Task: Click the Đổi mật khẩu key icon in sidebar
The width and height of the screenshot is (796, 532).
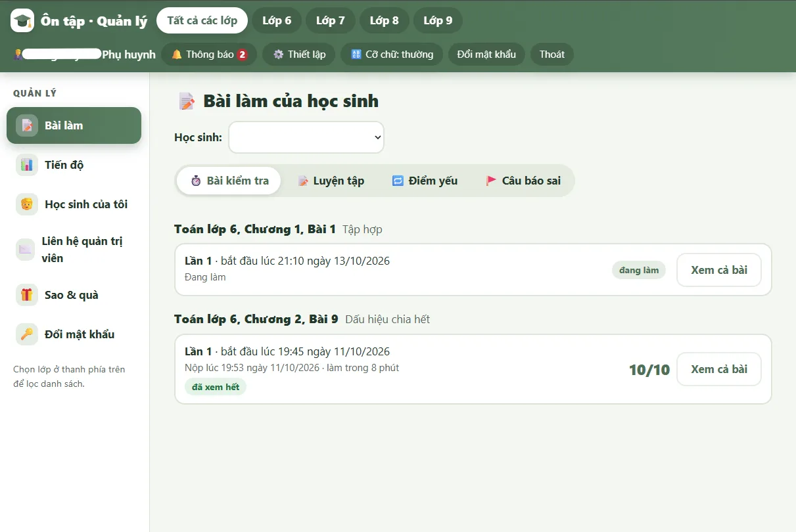Action: click(27, 334)
